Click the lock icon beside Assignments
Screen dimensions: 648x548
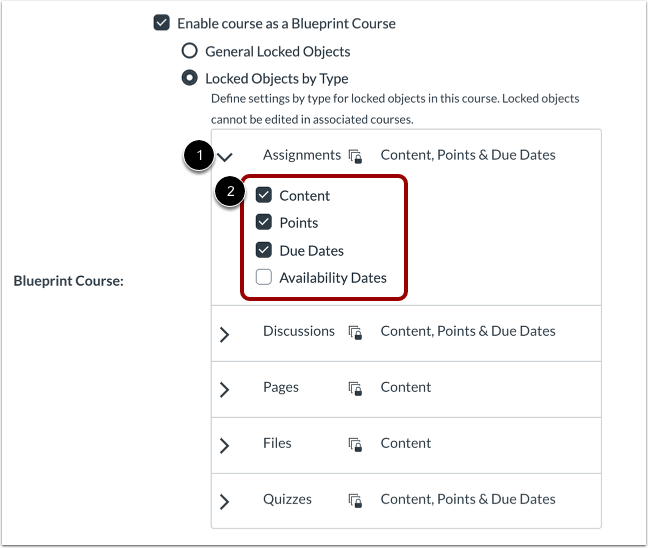pos(355,157)
